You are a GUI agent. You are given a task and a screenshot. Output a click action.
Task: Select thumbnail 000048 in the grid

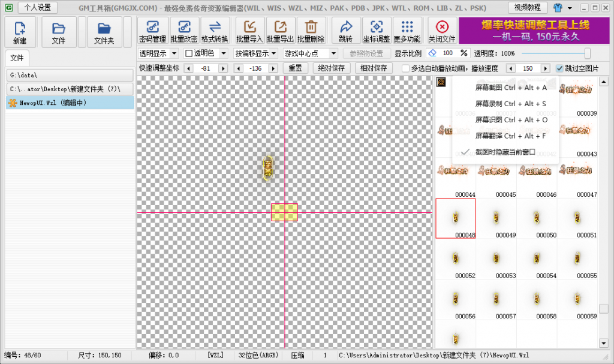coord(455,218)
